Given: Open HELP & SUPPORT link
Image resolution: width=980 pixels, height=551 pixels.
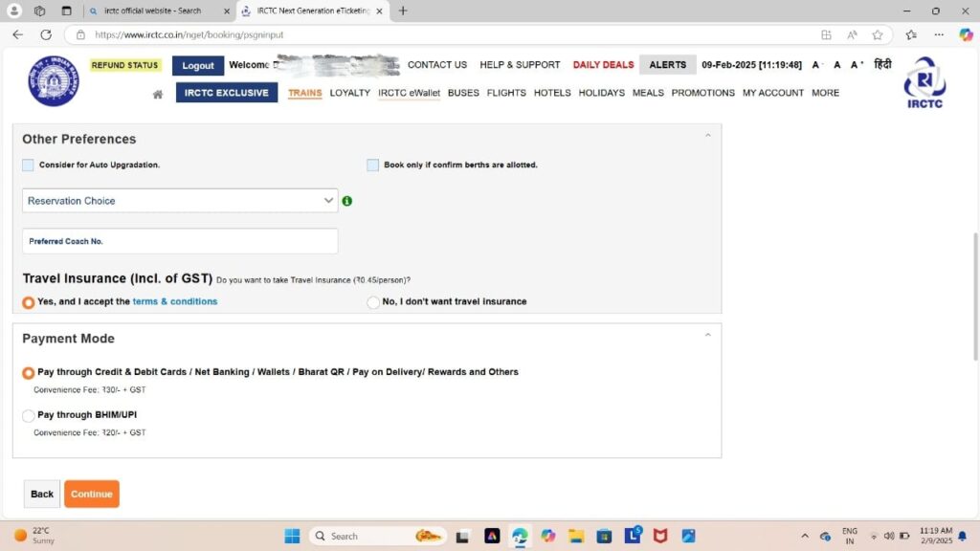Looking at the screenshot, I should point(520,65).
